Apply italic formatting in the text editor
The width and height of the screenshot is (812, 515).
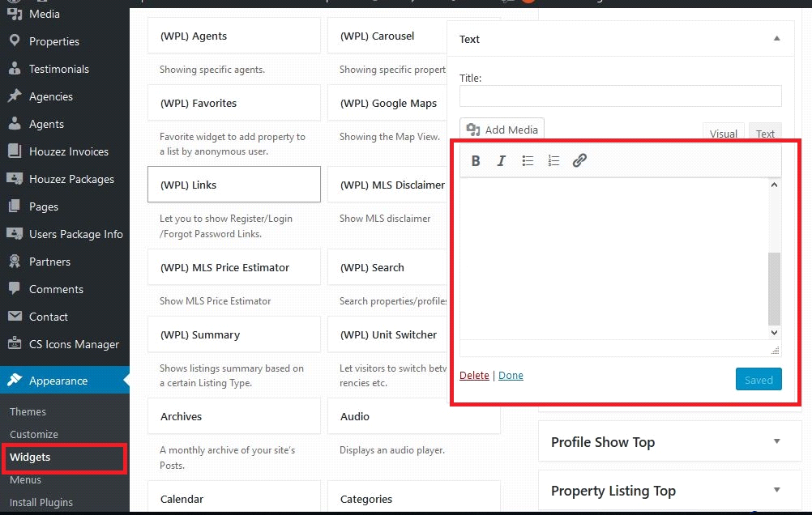[501, 160]
